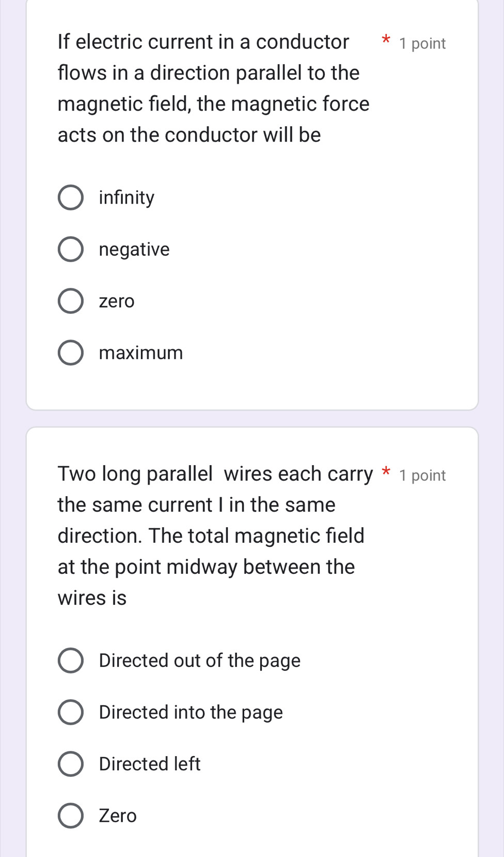Screen dimensions: 504x857
Task: Click the 'Directed left' label text
Action: coord(150,764)
